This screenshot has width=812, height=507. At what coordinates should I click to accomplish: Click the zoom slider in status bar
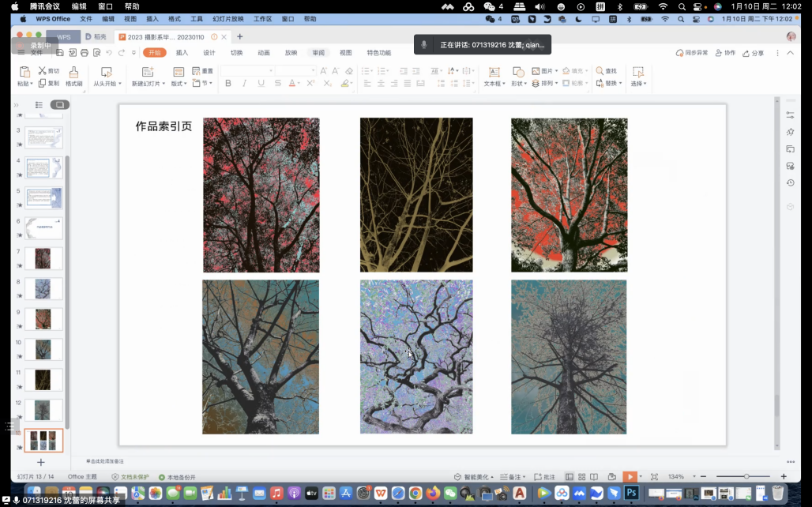[x=746, y=477]
